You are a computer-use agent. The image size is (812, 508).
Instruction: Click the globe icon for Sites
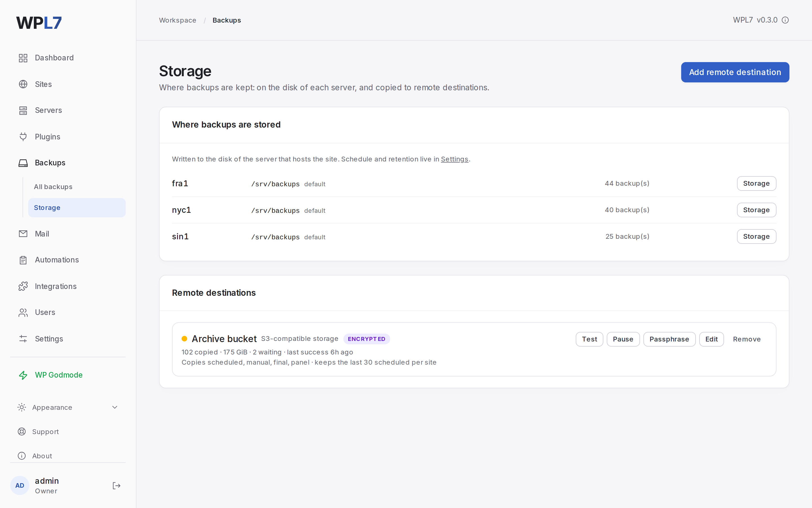[23, 84]
